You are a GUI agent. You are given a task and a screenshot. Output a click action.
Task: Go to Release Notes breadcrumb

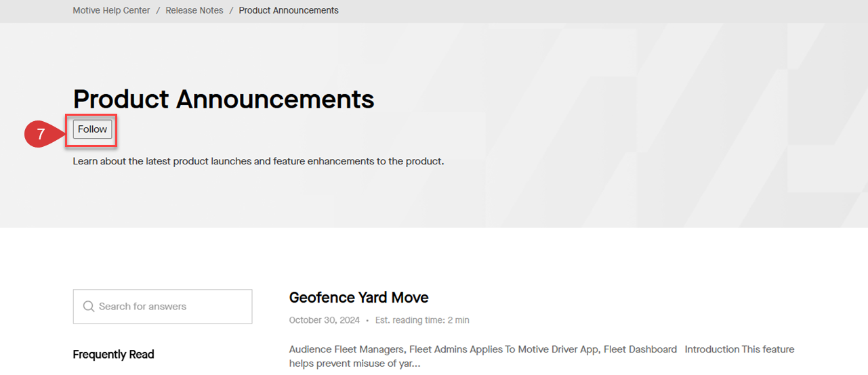[194, 11]
